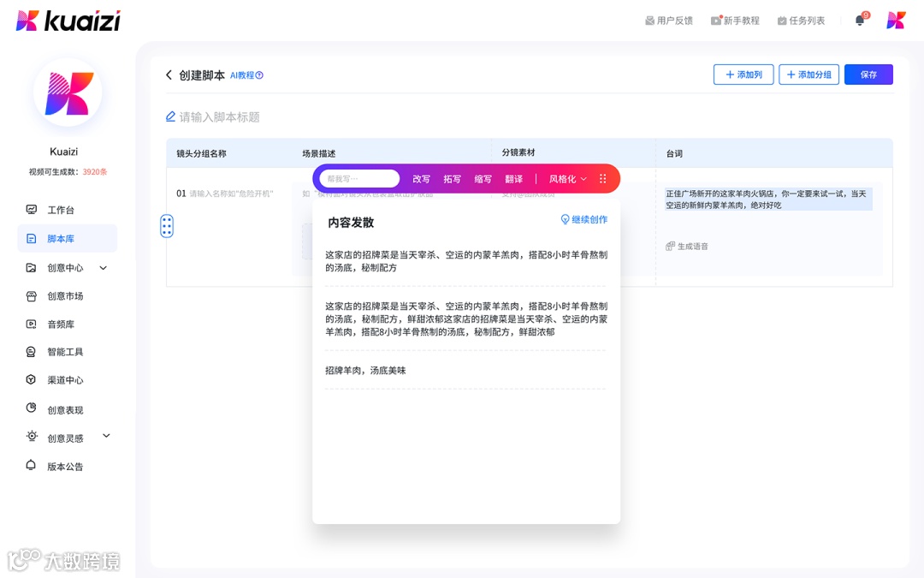This screenshot has width=924, height=578.
Task: Open 任务列表 in the top bar
Action: [801, 19]
